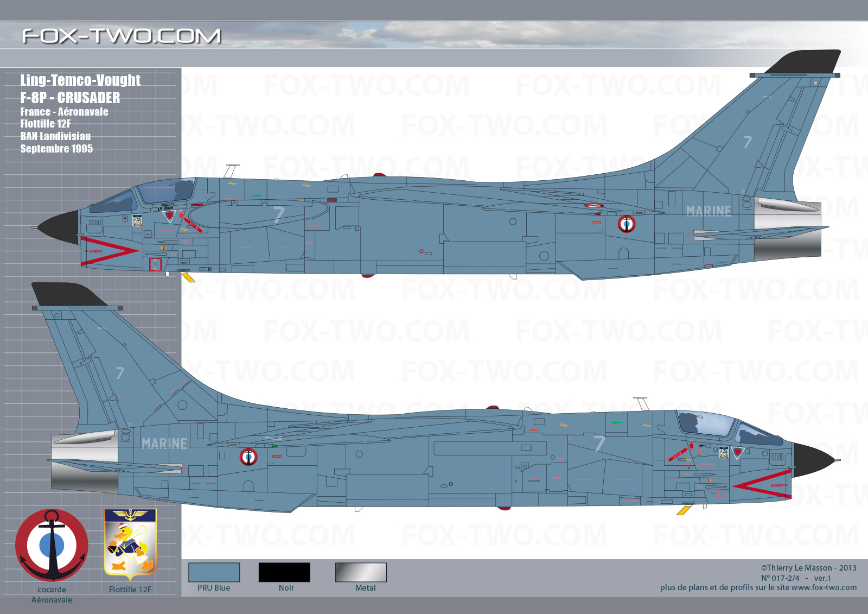Viewport: 868px width, 614px height.
Task: Click the Flottille 12F duck badge
Action: tap(130, 545)
